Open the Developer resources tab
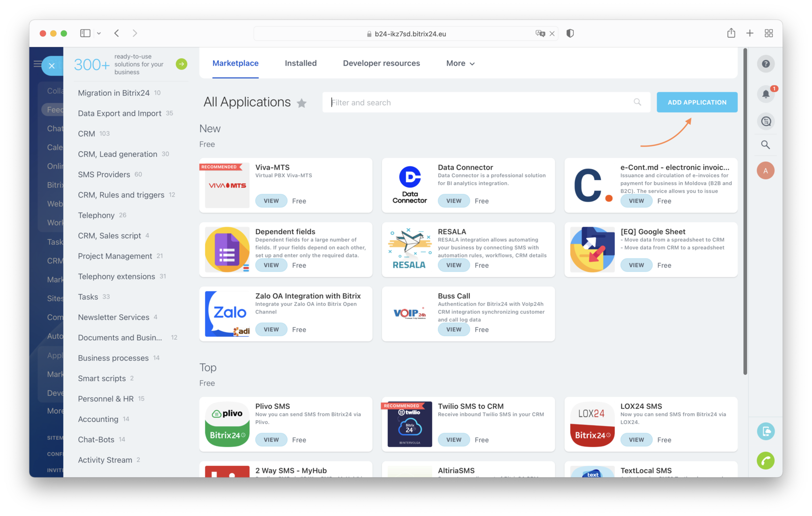 point(381,63)
